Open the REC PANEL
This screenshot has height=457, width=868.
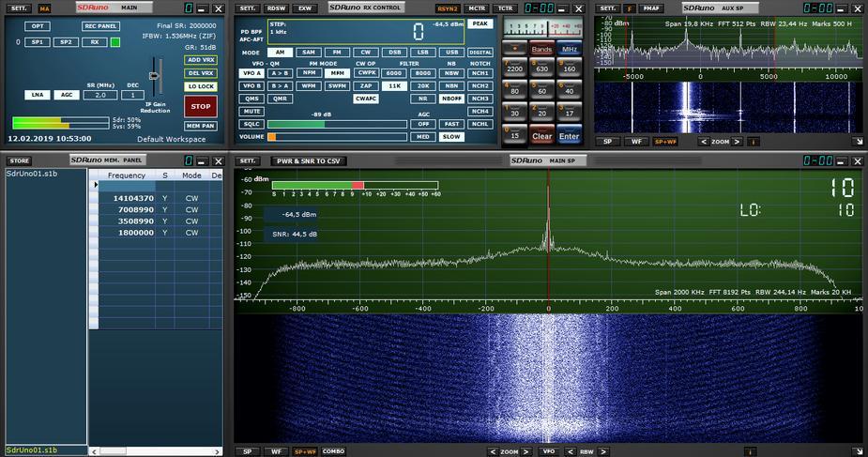click(100, 26)
